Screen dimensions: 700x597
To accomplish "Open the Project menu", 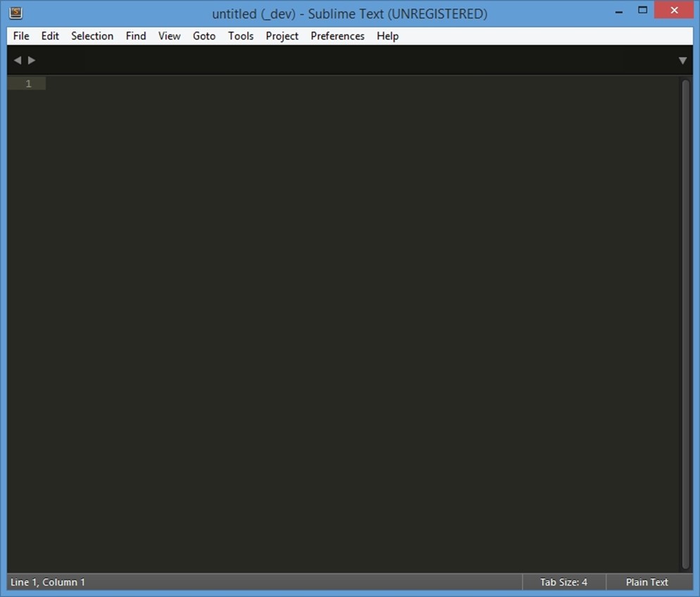I will tap(282, 36).
